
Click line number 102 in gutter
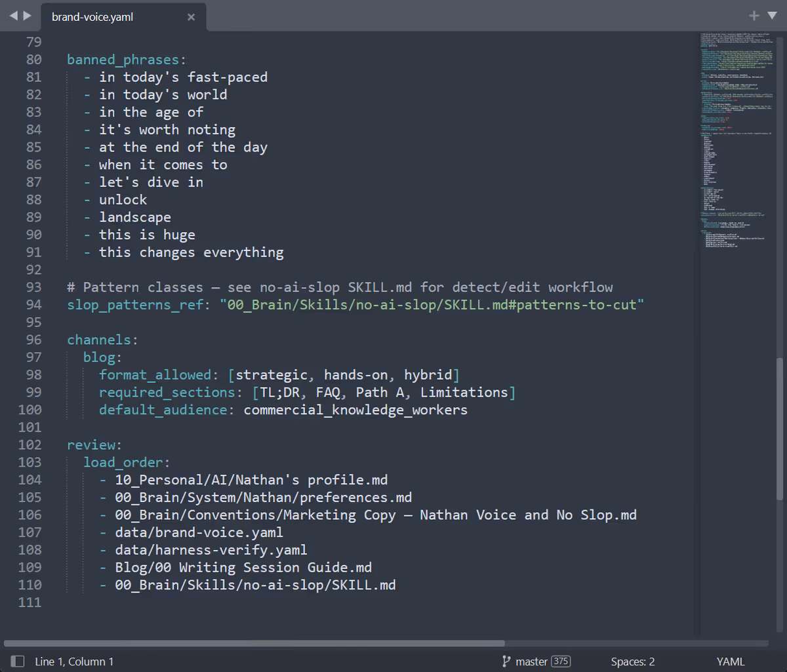click(x=30, y=445)
